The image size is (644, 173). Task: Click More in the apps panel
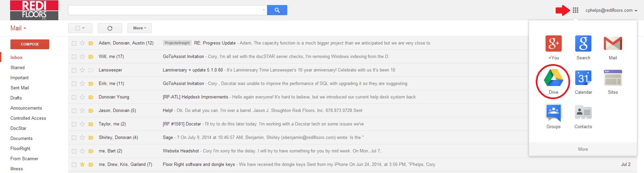(x=583, y=149)
